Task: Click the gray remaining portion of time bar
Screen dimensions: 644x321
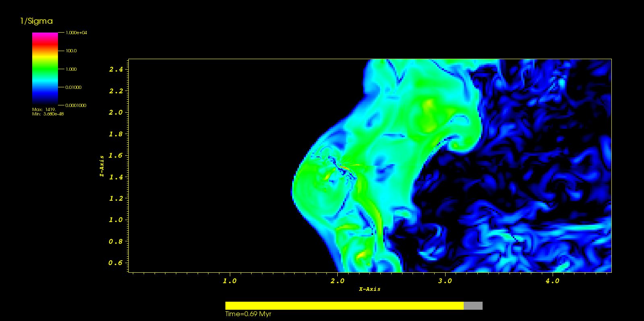Action: pos(473,306)
